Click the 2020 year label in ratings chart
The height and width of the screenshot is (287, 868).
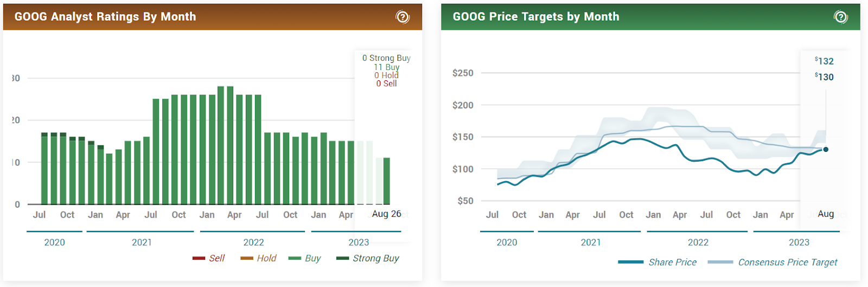click(54, 243)
